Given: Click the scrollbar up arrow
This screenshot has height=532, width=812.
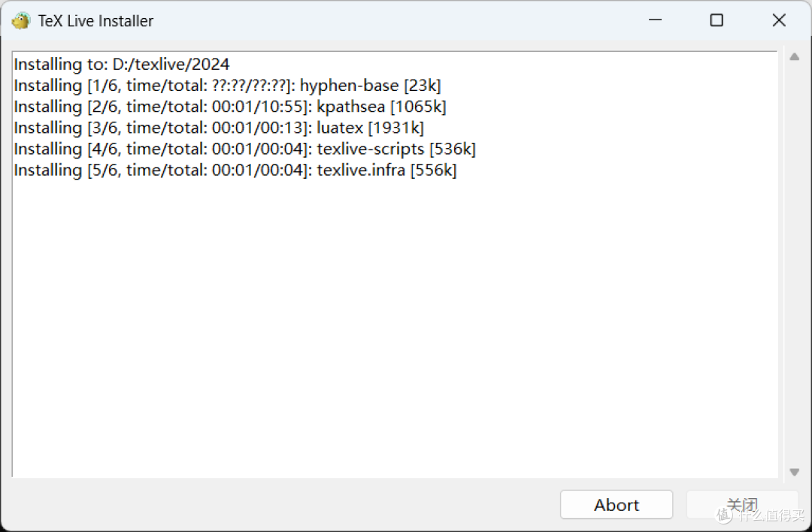Looking at the screenshot, I should 795,57.
